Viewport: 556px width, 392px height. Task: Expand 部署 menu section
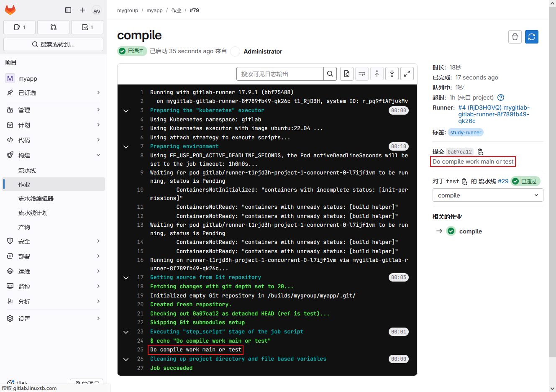(x=53, y=256)
